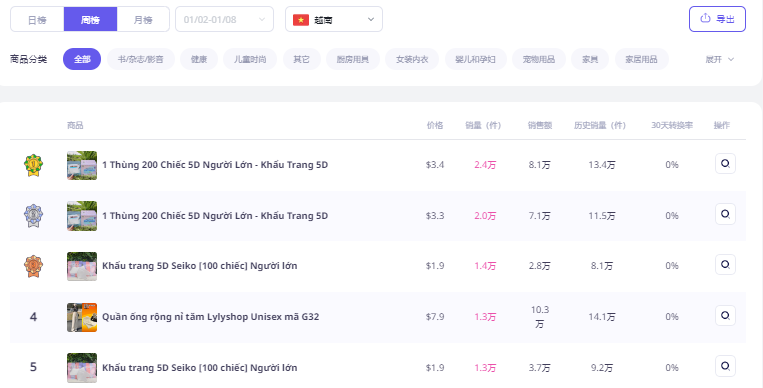Open the 01/02-01/08 date range dropdown
763x388 pixels.
[x=224, y=19]
